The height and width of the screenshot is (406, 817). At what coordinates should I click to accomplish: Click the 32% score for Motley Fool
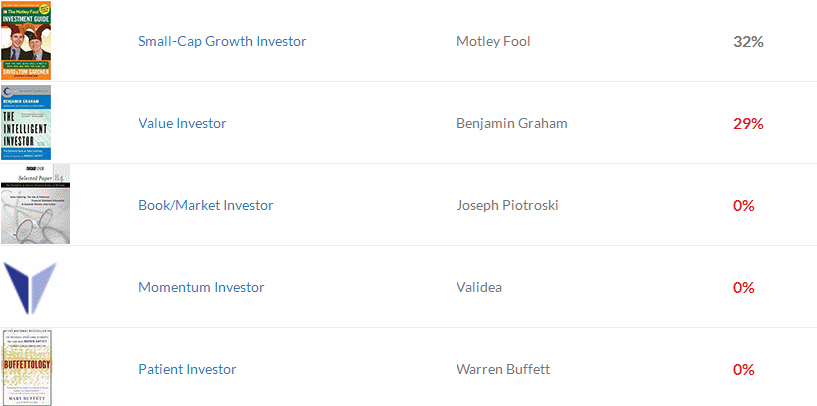tap(748, 42)
